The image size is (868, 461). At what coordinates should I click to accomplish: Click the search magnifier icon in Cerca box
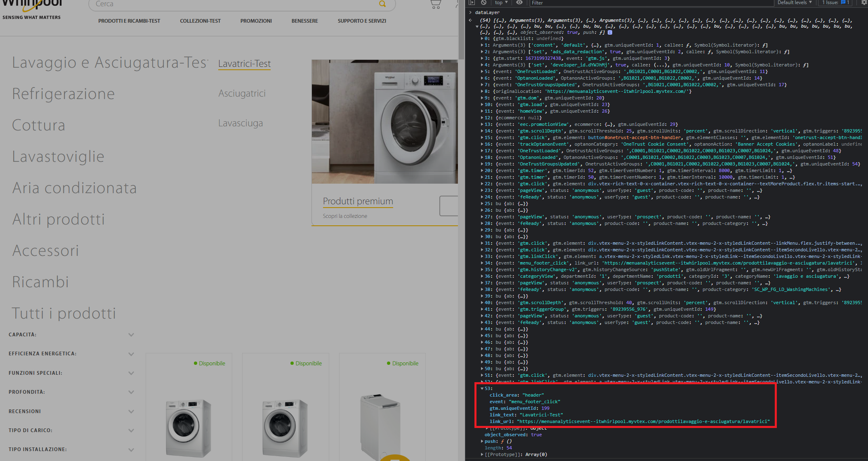[x=382, y=4]
